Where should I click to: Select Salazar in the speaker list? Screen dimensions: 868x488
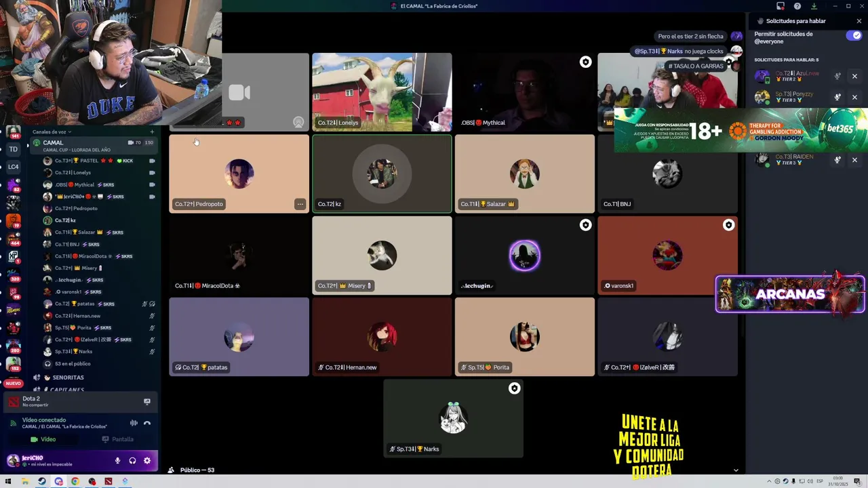click(x=98, y=232)
